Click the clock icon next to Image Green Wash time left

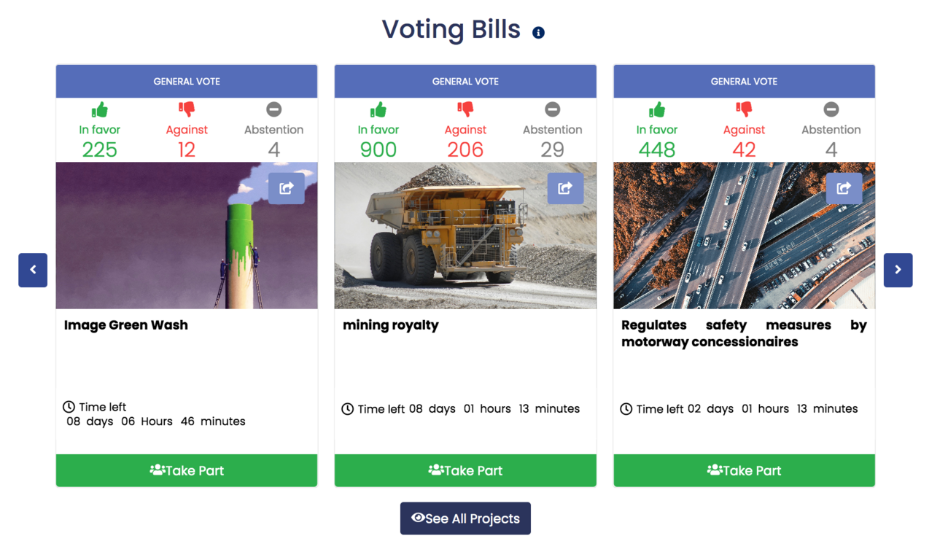click(x=69, y=407)
